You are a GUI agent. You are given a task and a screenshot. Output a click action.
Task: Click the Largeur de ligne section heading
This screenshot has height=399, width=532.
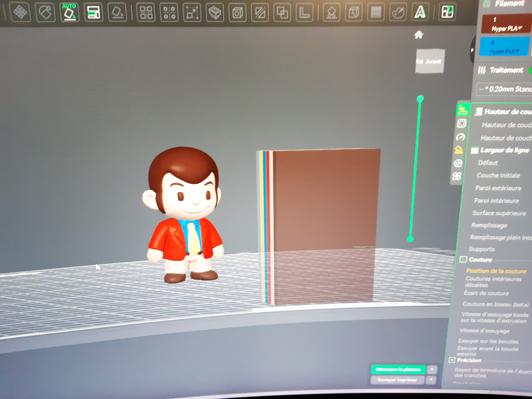point(505,150)
